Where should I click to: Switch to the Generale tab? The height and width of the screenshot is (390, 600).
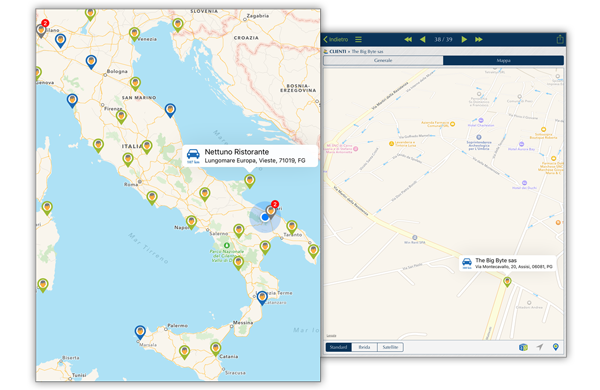pyautogui.click(x=383, y=60)
